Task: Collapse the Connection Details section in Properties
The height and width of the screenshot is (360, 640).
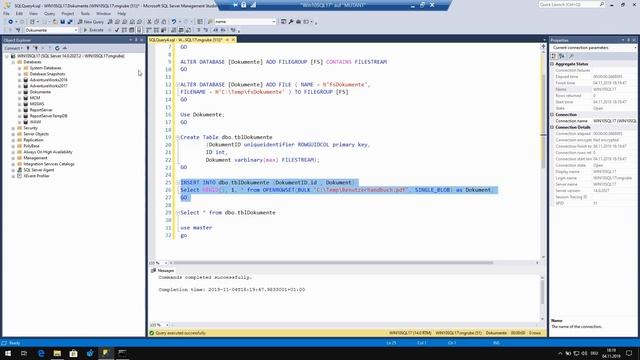Action: (x=552, y=127)
